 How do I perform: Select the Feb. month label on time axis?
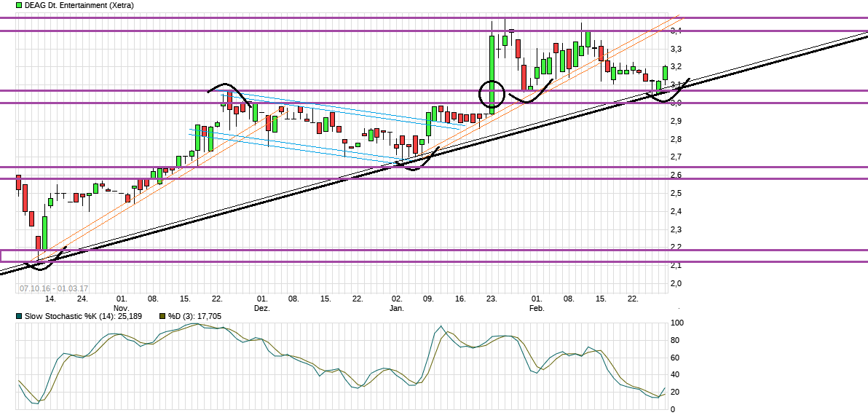(x=537, y=309)
